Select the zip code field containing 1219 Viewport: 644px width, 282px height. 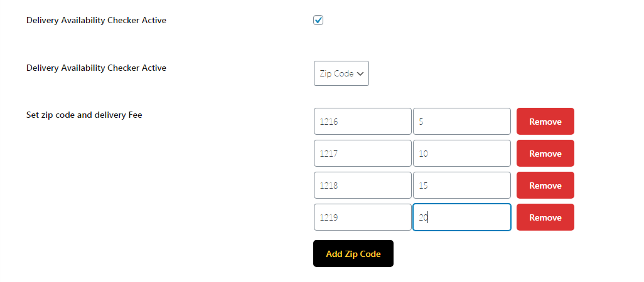(362, 217)
